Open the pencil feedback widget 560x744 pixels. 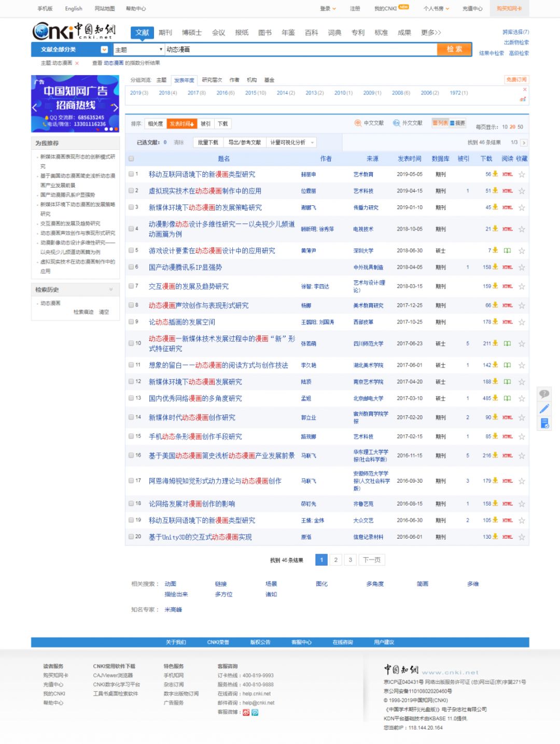(544, 409)
